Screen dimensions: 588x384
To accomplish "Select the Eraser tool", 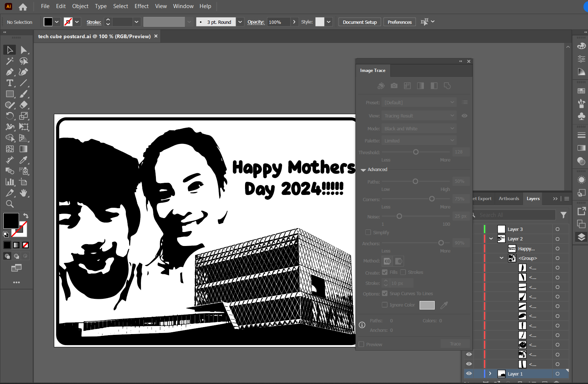I will click(24, 105).
